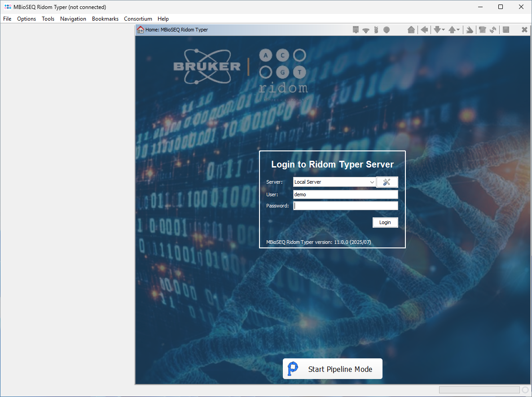Open the Options menu
Viewport: 532px width, 397px height.
tap(26, 19)
